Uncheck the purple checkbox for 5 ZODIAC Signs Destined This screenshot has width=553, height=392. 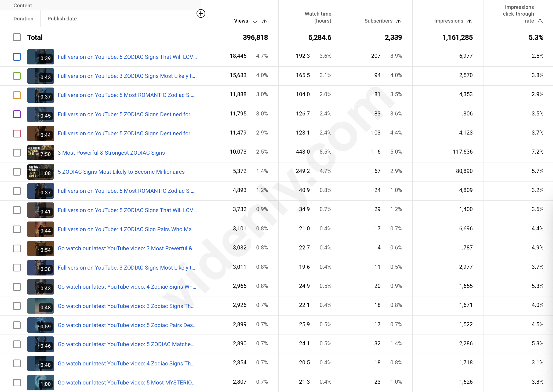point(17,114)
